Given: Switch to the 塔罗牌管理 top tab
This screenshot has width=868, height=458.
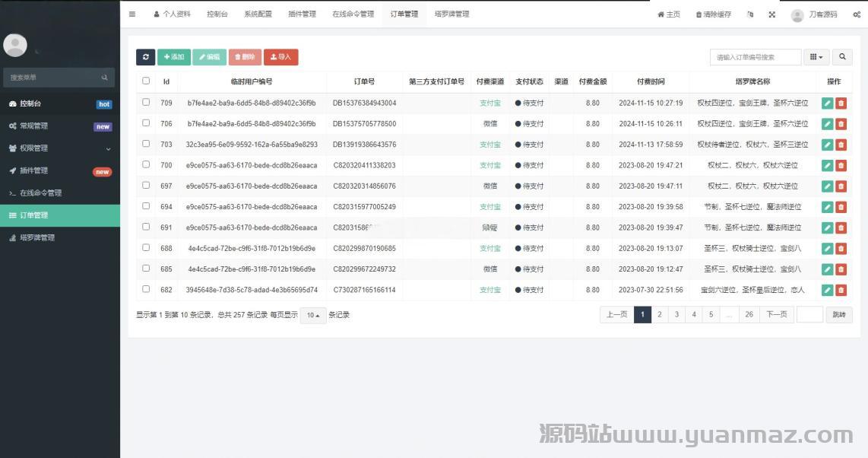Looking at the screenshot, I should coord(451,14).
